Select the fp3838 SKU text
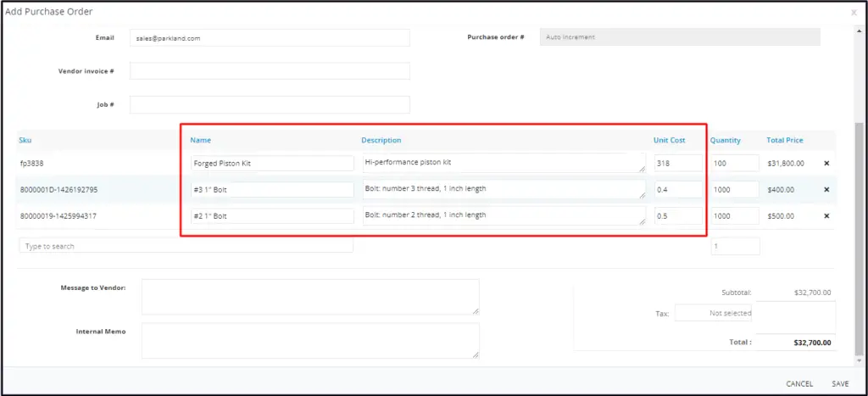868x396 pixels. point(31,164)
